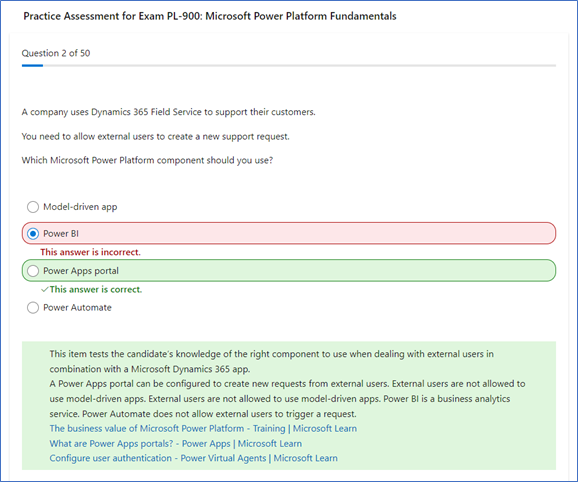Click the Practice Assessment for Exam PL-900 title
The height and width of the screenshot is (482, 578).
coord(210,16)
